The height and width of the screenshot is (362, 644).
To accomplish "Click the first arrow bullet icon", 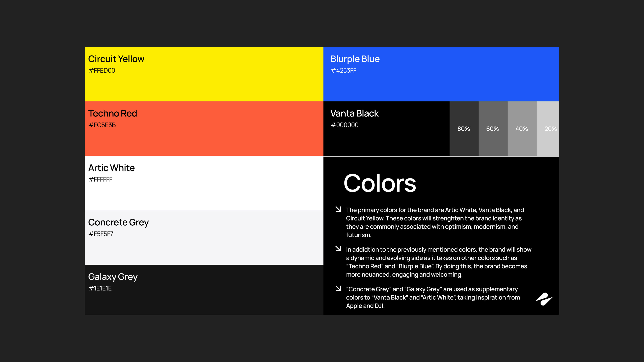I will point(338,209).
